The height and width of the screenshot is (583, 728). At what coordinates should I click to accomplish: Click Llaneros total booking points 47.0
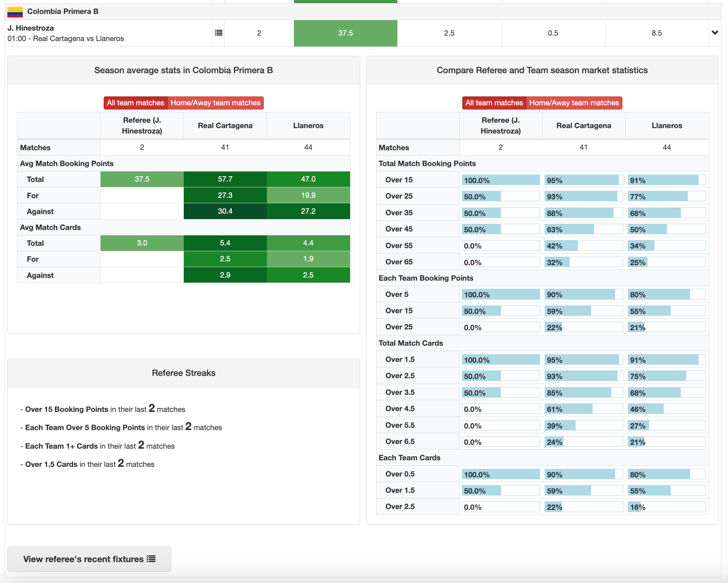pos(308,179)
